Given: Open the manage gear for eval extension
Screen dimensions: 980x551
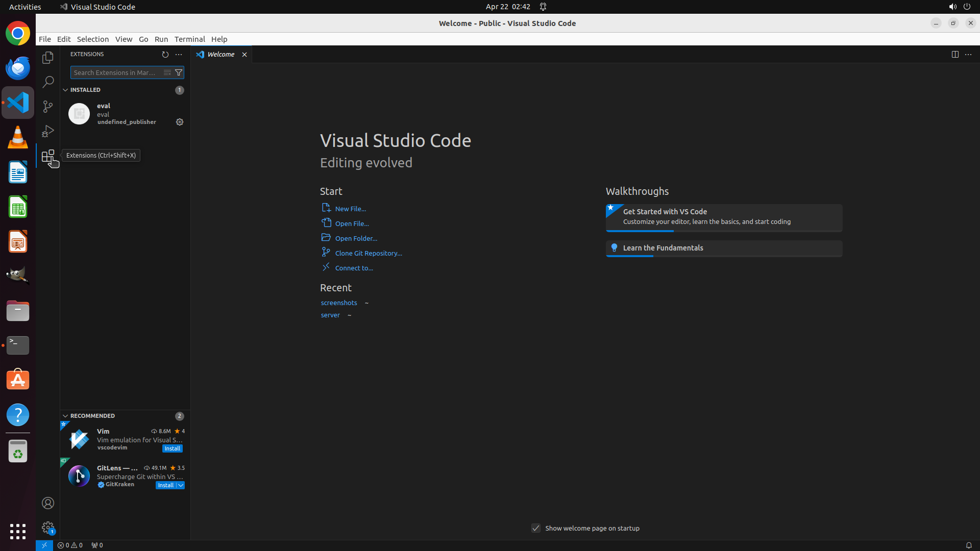Looking at the screenshot, I should point(180,122).
